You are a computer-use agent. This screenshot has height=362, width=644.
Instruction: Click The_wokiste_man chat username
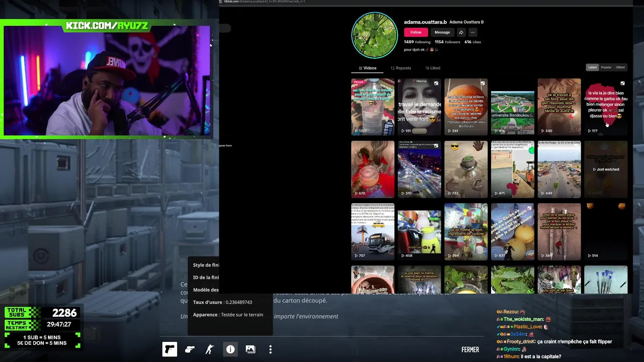(x=523, y=319)
